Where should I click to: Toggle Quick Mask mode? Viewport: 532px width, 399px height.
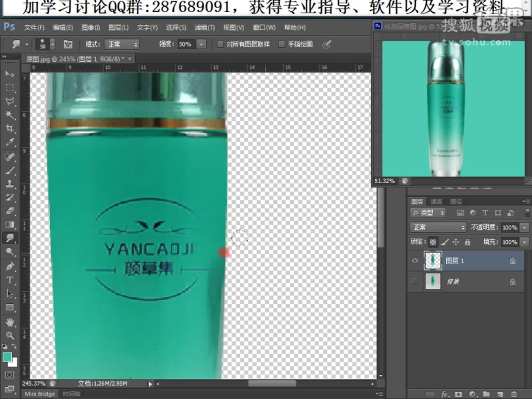click(10, 375)
